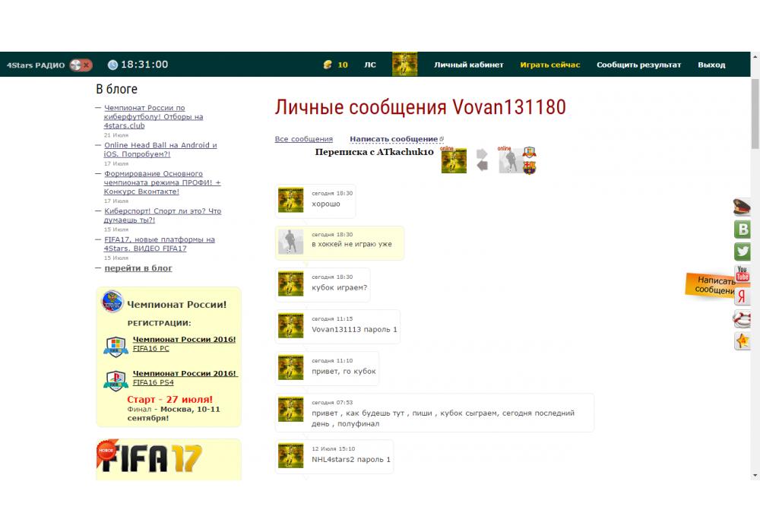Screen dimensions: 760x532
Task: Open the Yandex sidebar icon
Action: click(x=742, y=296)
